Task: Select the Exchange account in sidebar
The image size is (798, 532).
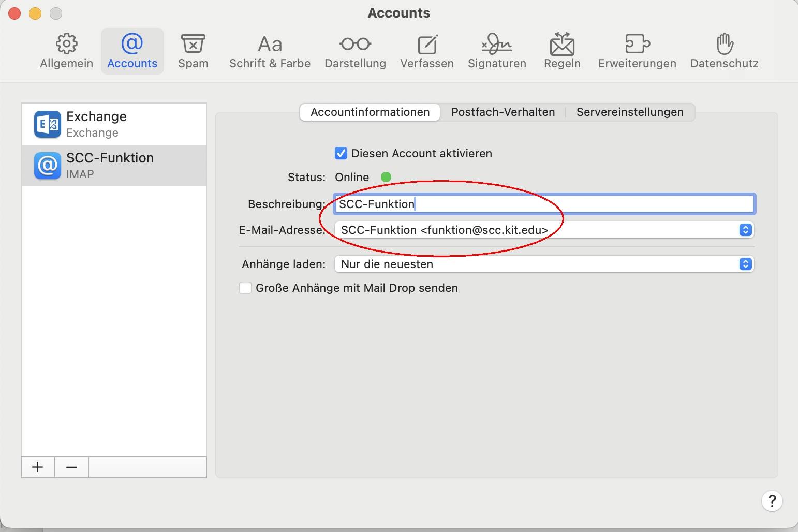Action: [x=114, y=124]
